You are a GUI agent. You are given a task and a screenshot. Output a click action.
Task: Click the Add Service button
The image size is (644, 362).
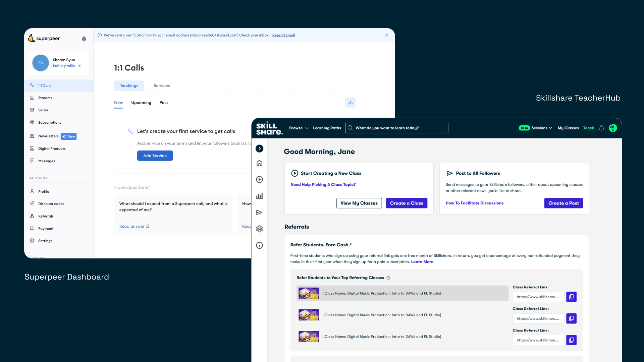(155, 156)
